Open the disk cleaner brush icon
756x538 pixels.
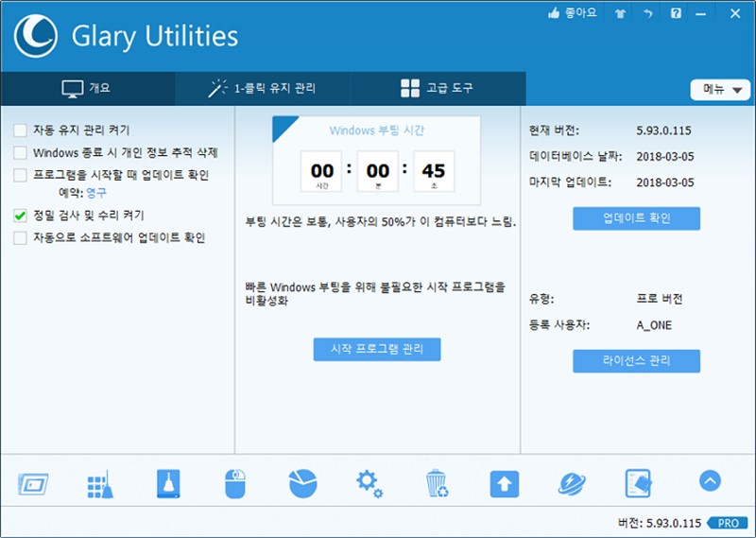click(x=168, y=483)
